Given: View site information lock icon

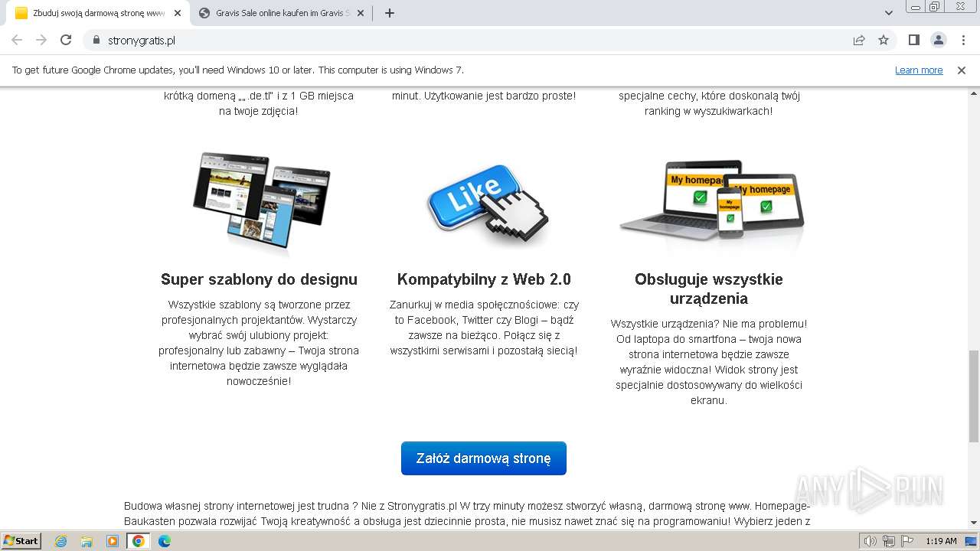Looking at the screenshot, I should [96, 40].
